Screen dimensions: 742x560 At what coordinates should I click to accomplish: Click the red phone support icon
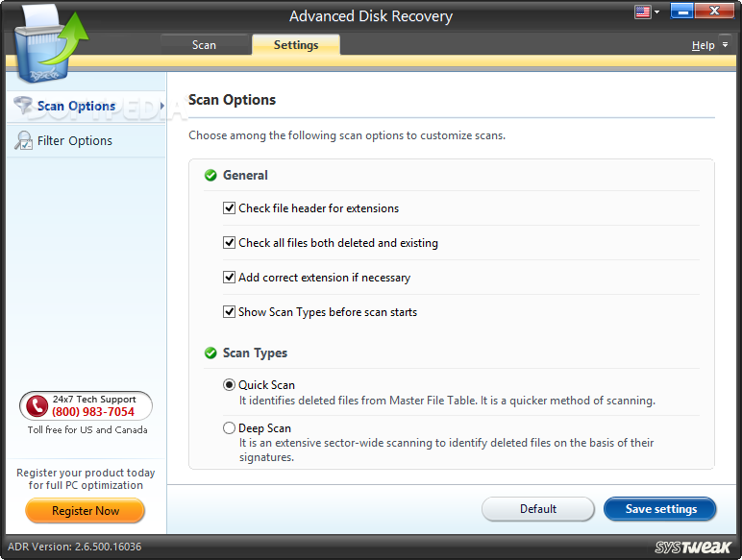(x=37, y=405)
